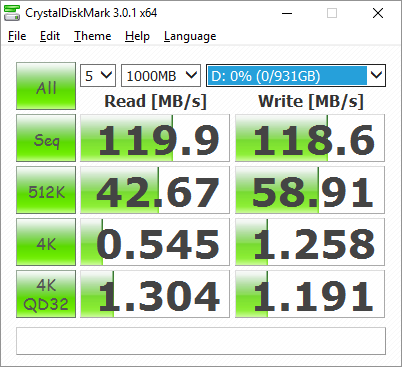
Task: Select the 512K read result 42.67
Action: point(155,190)
